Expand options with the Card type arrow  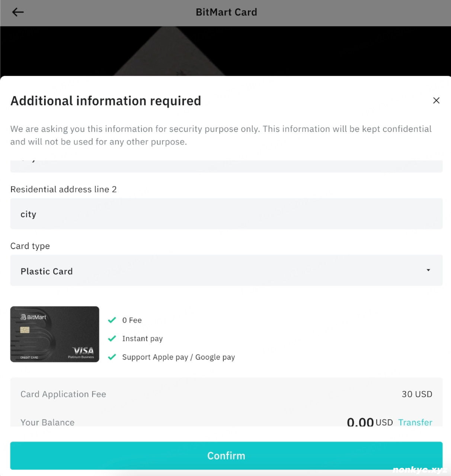[x=428, y=270]
